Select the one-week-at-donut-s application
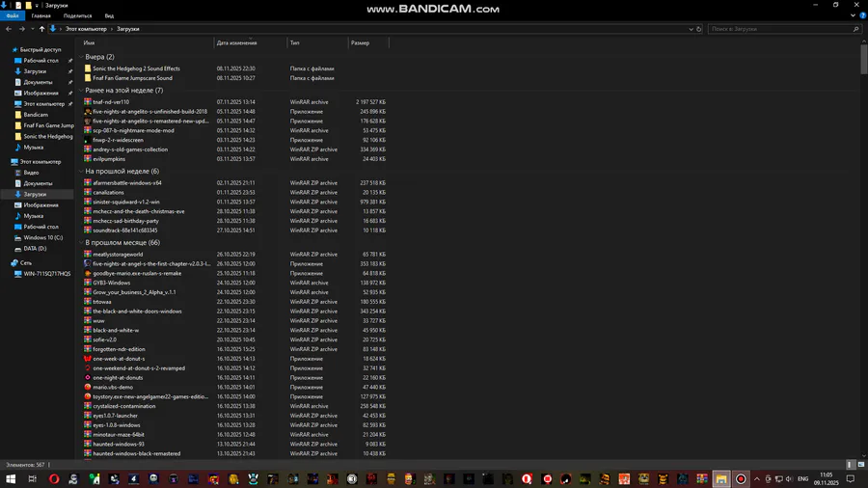 coord(119,359)
